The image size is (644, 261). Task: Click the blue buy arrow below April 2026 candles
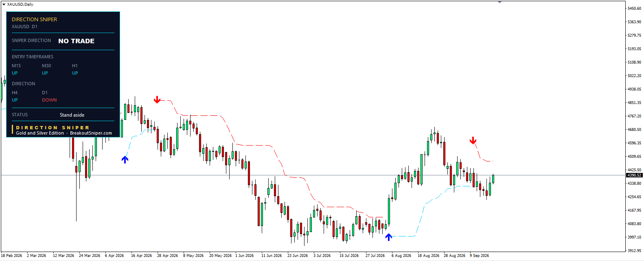(x=125, y=159)
